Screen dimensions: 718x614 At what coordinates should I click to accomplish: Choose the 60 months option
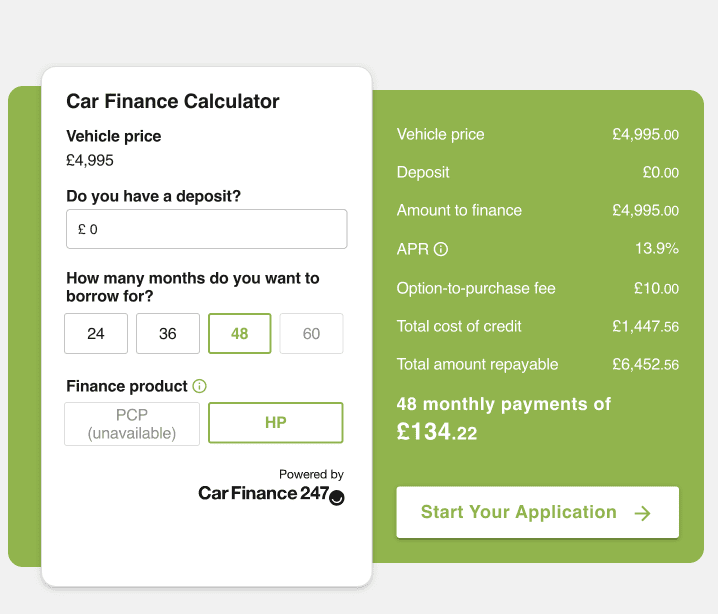point(311,333)
